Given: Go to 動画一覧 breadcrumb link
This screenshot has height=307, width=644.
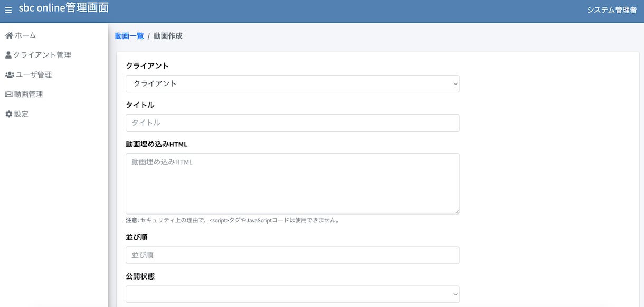Looking at the screenshot, I should point(129,36).
